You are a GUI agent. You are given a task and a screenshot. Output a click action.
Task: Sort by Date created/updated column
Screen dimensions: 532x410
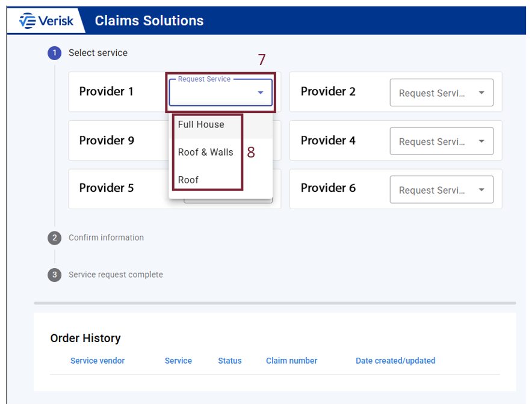pos(395,361)
